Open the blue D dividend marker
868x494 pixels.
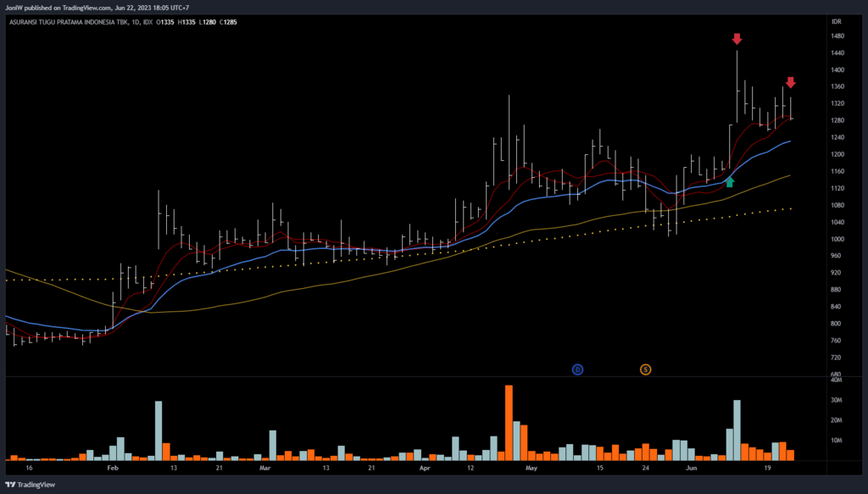(x=578, y=369)
